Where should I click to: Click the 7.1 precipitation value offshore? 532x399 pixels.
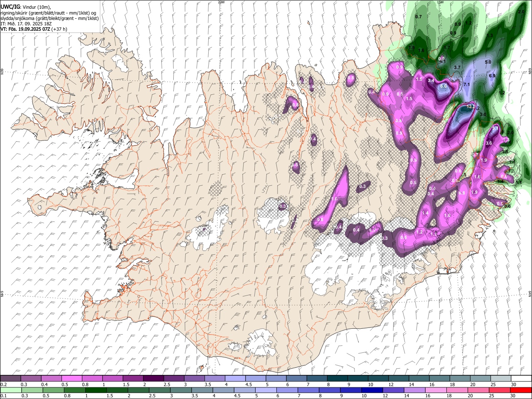[466, 84]
